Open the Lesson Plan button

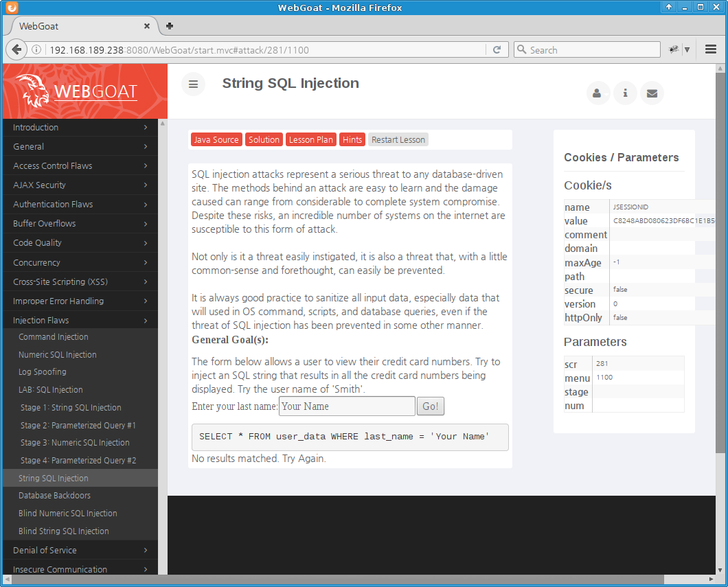[x=311, y=139]
